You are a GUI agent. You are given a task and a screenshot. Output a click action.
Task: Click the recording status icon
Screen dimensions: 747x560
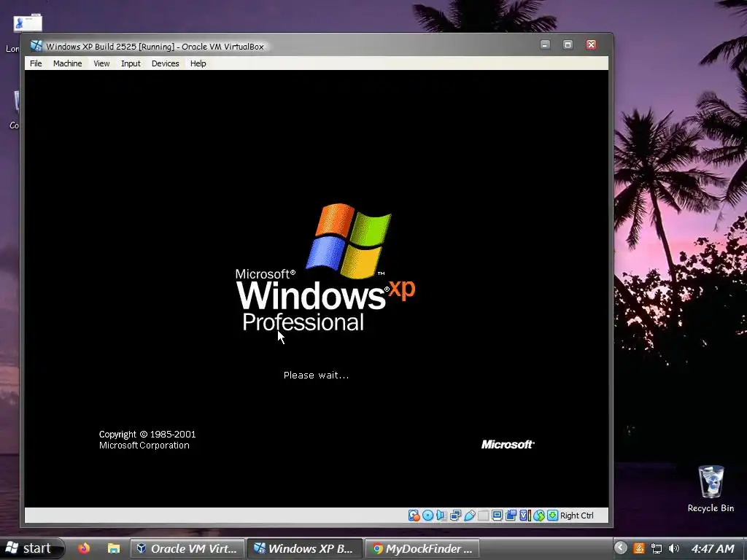point(511,516)
